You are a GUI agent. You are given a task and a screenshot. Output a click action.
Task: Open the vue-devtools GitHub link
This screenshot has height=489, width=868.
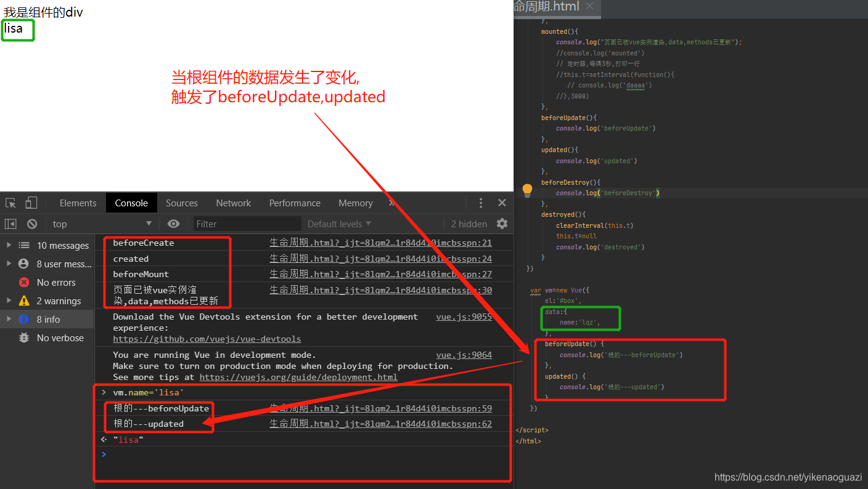pyautogui.click(x=207, y=339)
